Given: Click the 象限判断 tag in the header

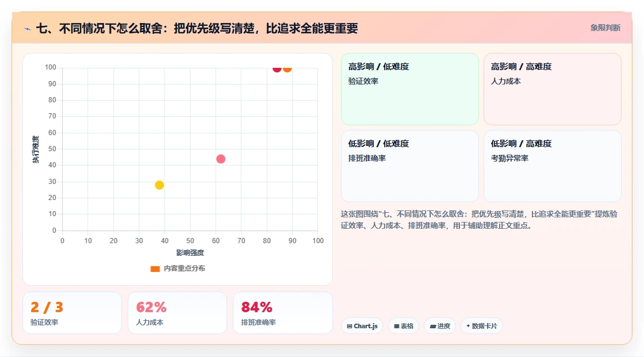Looking at the screenshot, I should click(605, 28).
